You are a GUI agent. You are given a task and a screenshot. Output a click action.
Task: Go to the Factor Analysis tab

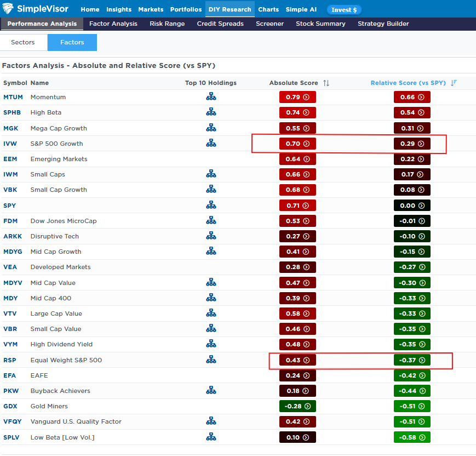coord(113,24)
